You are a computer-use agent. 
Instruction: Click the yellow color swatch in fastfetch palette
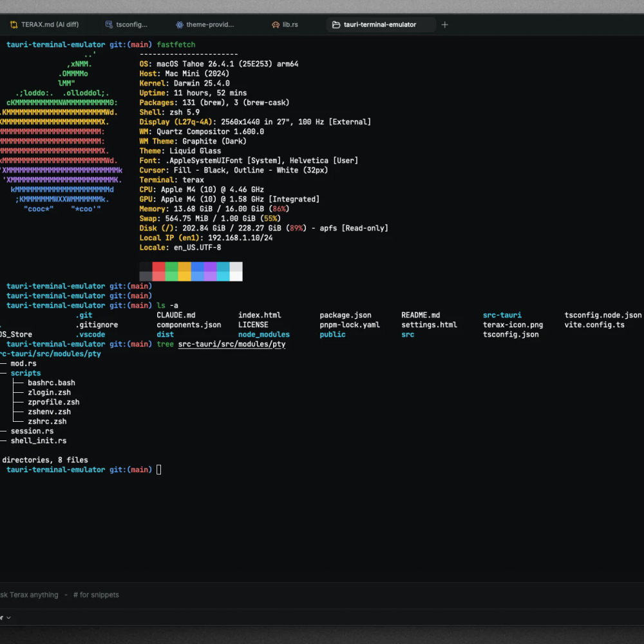click(184, 272)
